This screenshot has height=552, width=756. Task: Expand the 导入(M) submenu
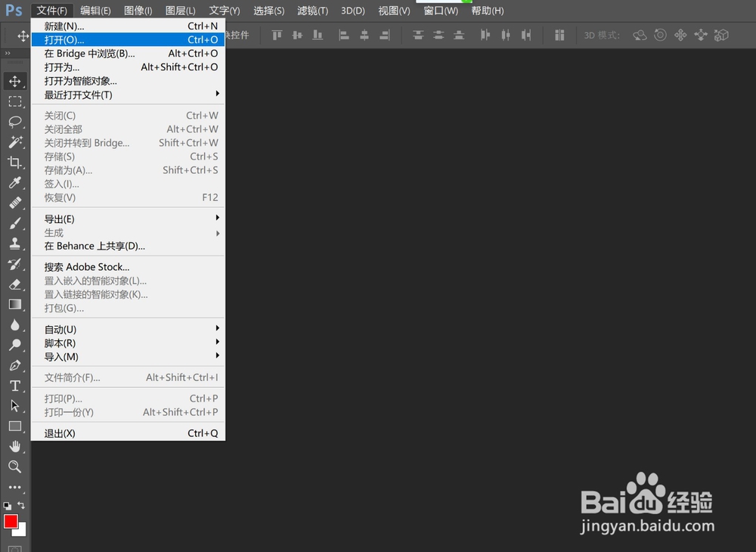[x=128, y=357]
